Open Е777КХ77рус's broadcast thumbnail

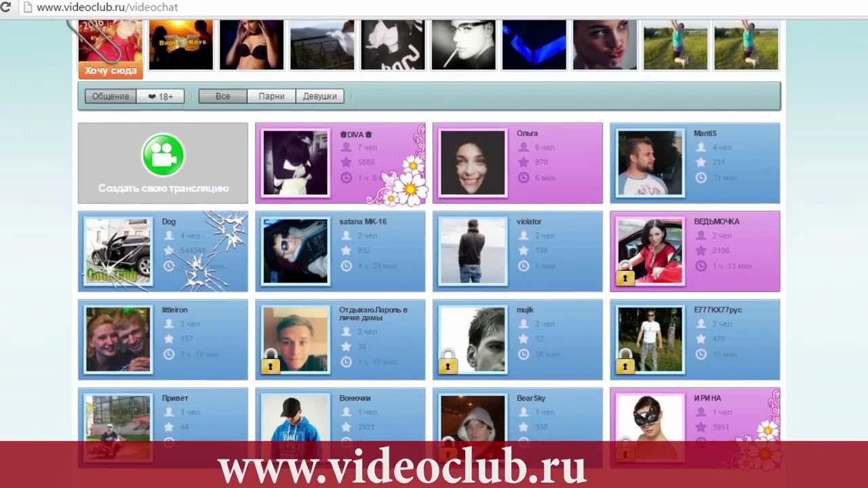[650, 340]
